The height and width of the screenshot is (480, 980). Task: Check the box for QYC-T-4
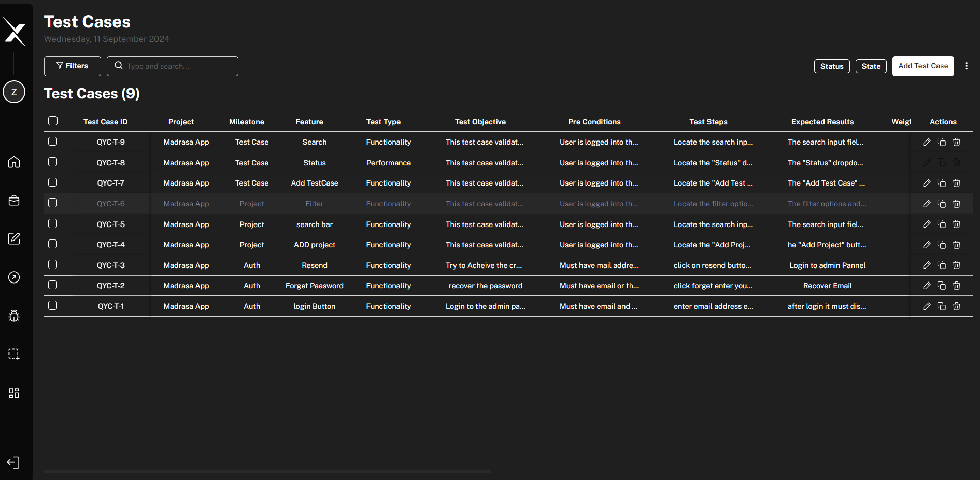[53, 244]
